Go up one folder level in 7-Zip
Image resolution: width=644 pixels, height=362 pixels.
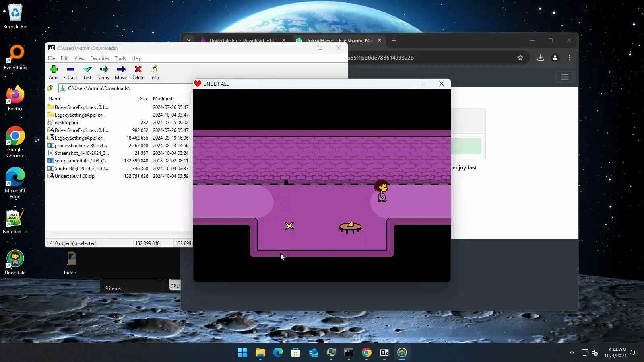50,88
